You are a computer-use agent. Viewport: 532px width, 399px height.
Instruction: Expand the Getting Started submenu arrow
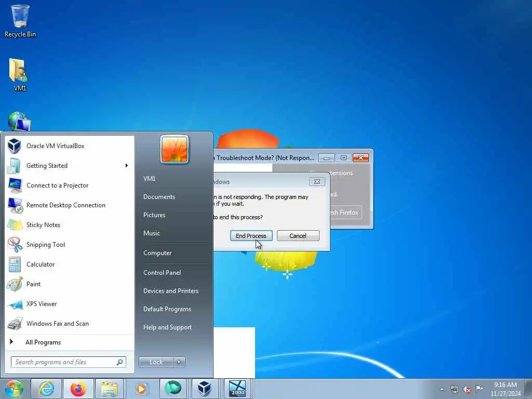pos(127,166)
